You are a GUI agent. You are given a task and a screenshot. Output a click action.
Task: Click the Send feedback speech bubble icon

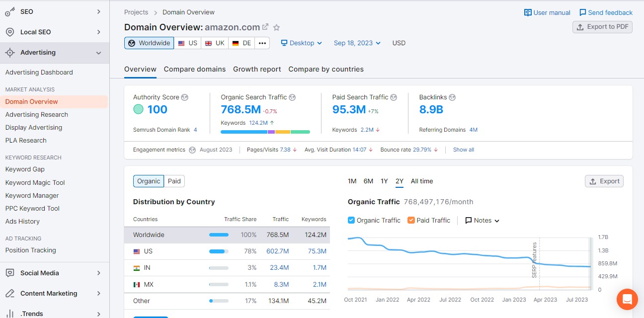click(x=582, y=12)
